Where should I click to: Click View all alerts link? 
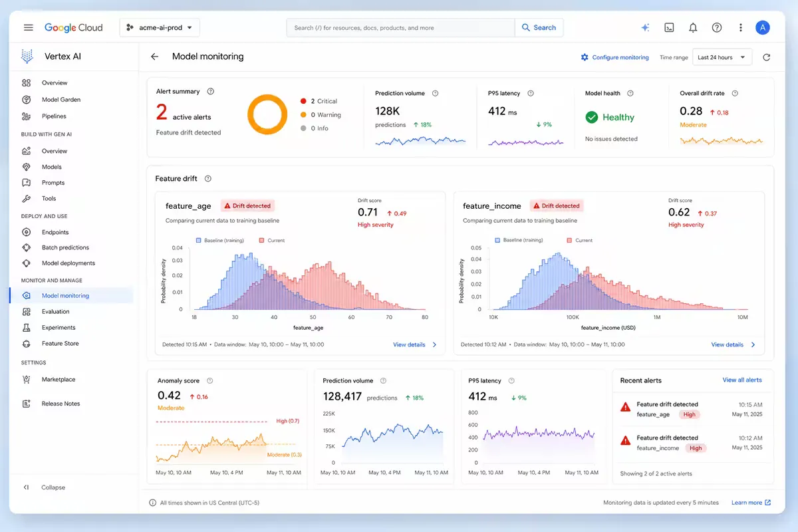click(x=742, y=380)
